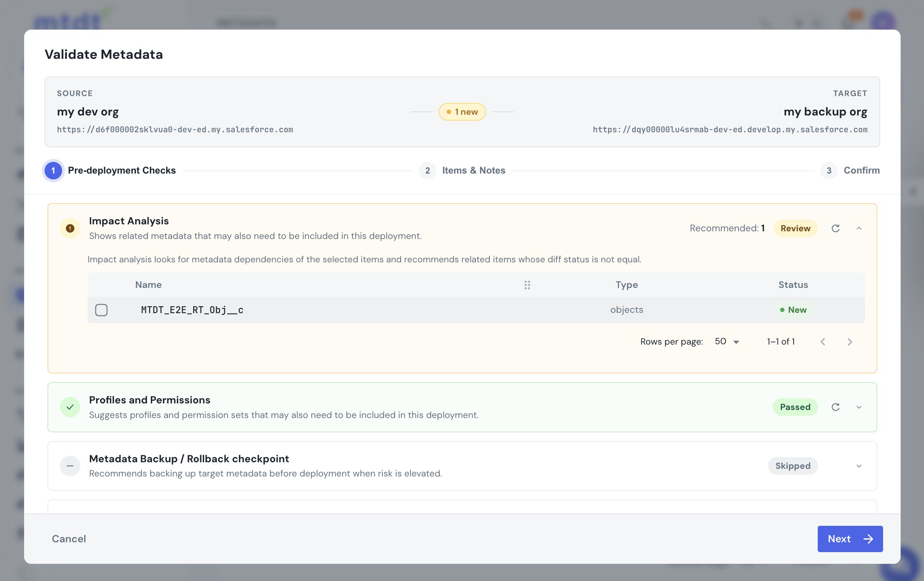This screenshot has height=581, width=924.
Task: Open the Rows per page dropdown
Action: click(727, 341)
